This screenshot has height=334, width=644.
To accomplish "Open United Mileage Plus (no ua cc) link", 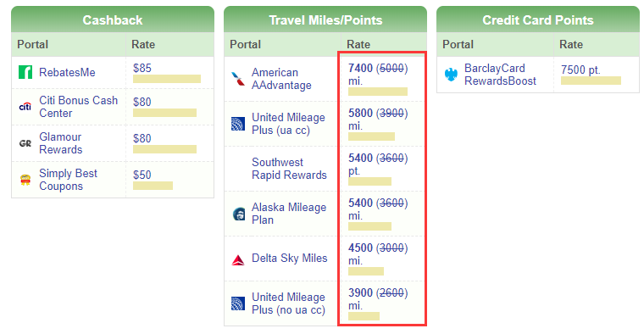I will (x=288, y=303).
